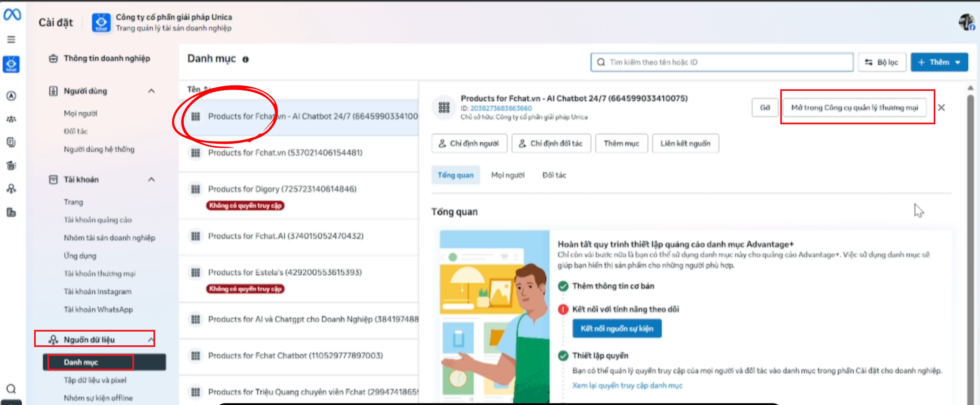Click Kết nối nguồn sự kiện button
Viewport: 980px width, 405px height.
pos(617,328)
